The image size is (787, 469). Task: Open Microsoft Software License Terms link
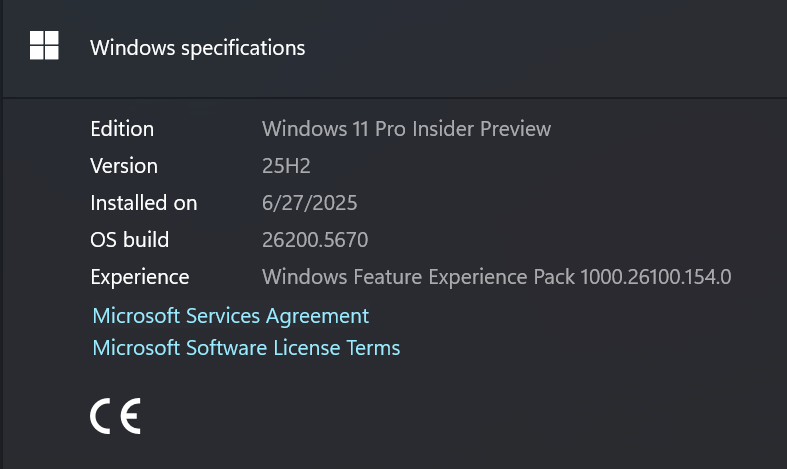pyautogui.click(x=246, y=347)
